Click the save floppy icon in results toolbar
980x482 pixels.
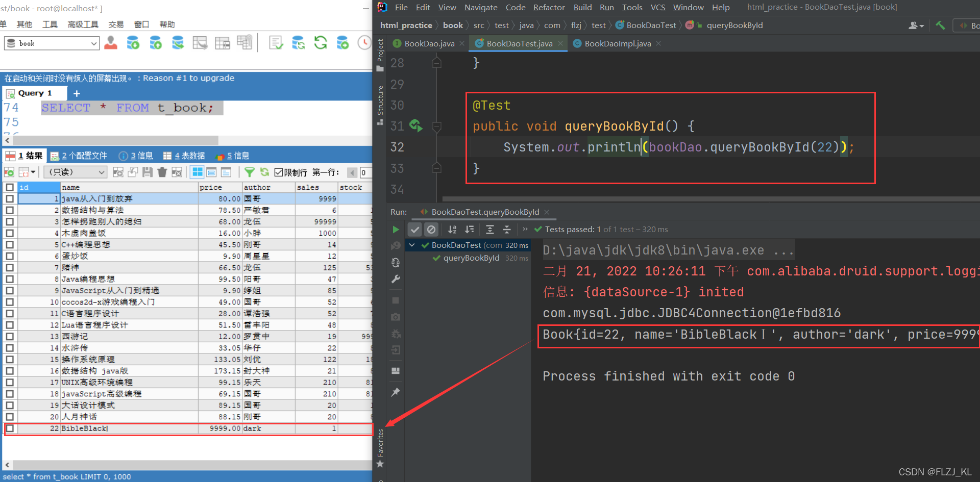(148, 172)
